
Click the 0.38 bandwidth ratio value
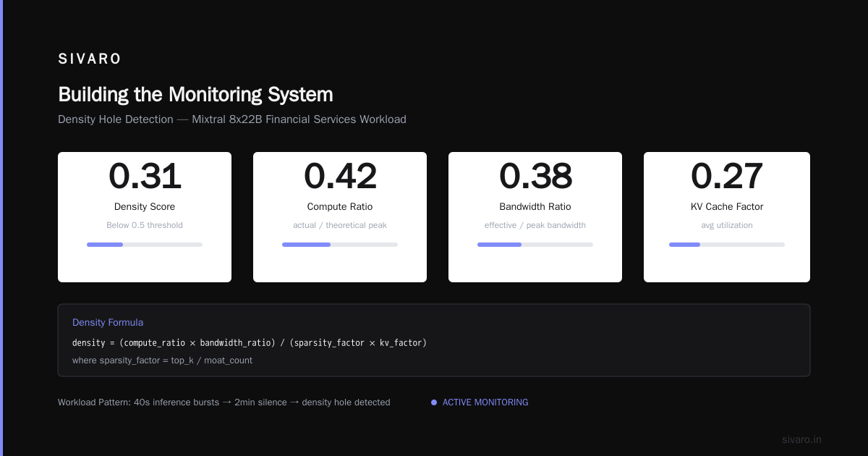(x=535, y=176)
